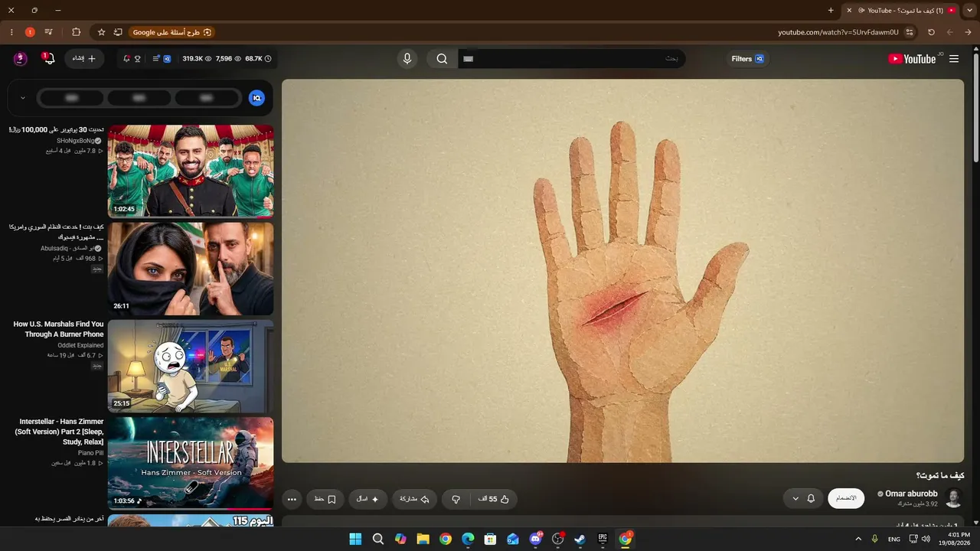
Task: Click the main video player
Action: pyautogui.click(x=622, y=271)
